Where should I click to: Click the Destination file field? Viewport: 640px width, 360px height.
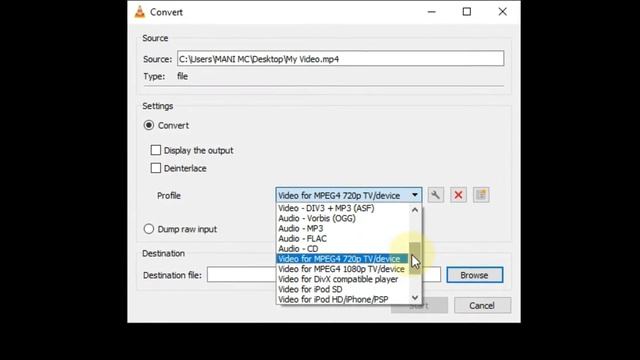(324, 275)
